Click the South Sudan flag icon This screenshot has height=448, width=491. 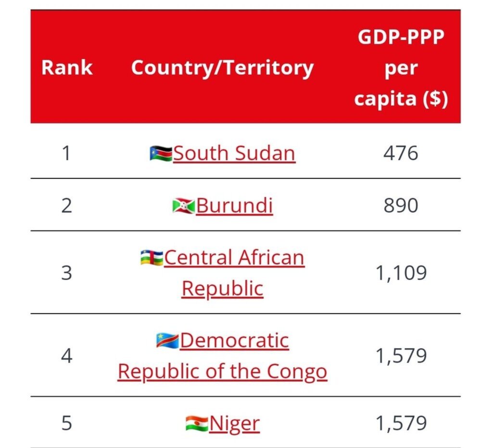coord(161,154)
